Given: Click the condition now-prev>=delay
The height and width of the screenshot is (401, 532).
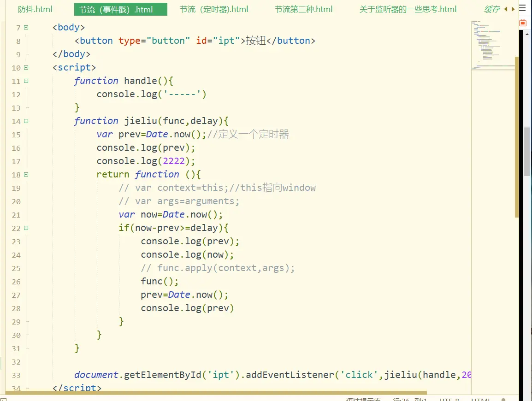Looking at the screenshot, I should [x=177, y=228].
